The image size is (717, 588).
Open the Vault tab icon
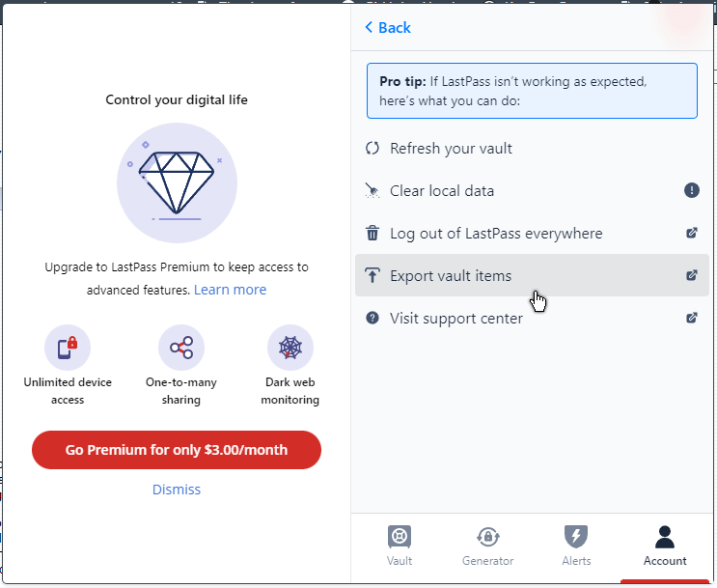(400, 536)
